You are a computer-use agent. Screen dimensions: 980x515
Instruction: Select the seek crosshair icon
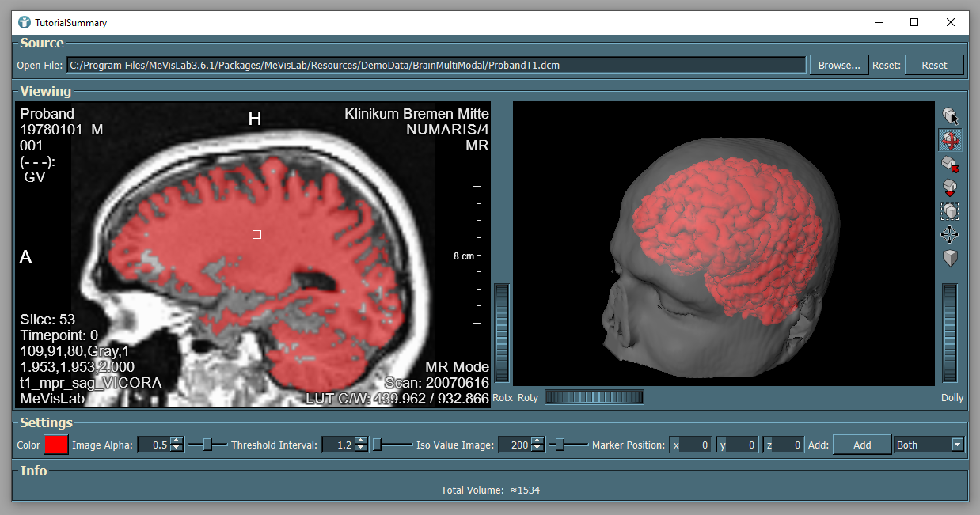(950, 235)
